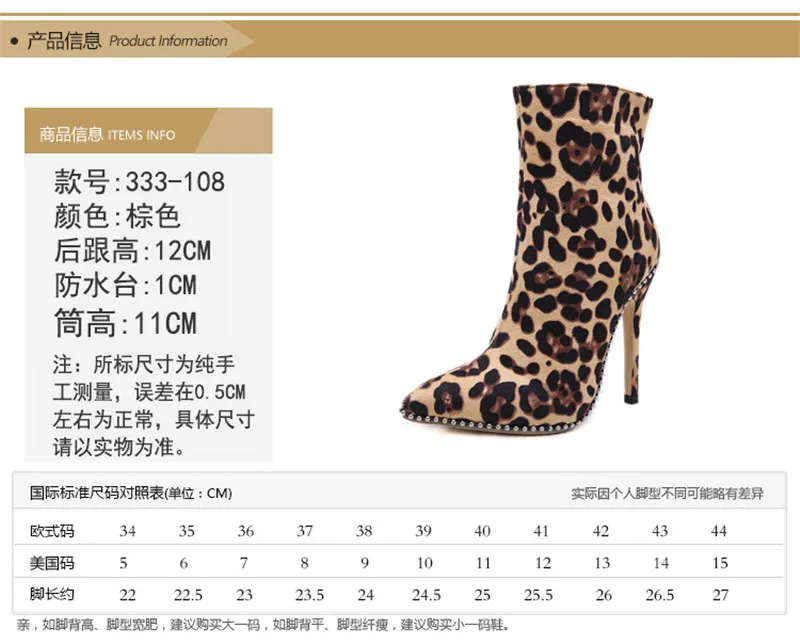Click the '脚长约' row label
The height and width of the screenshot is (644, 800).
(x=52, y=594)
